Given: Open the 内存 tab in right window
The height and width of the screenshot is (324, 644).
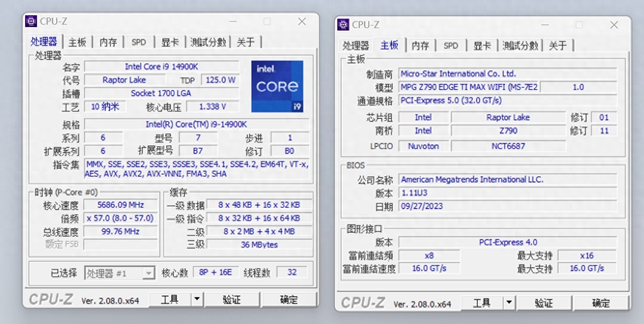Looking at the screenshot, I should (420, 46).
